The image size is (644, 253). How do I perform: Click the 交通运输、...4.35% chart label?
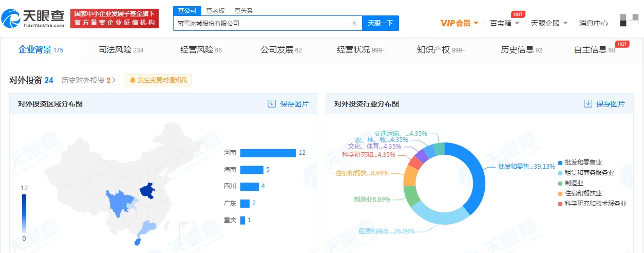point(401,133)
